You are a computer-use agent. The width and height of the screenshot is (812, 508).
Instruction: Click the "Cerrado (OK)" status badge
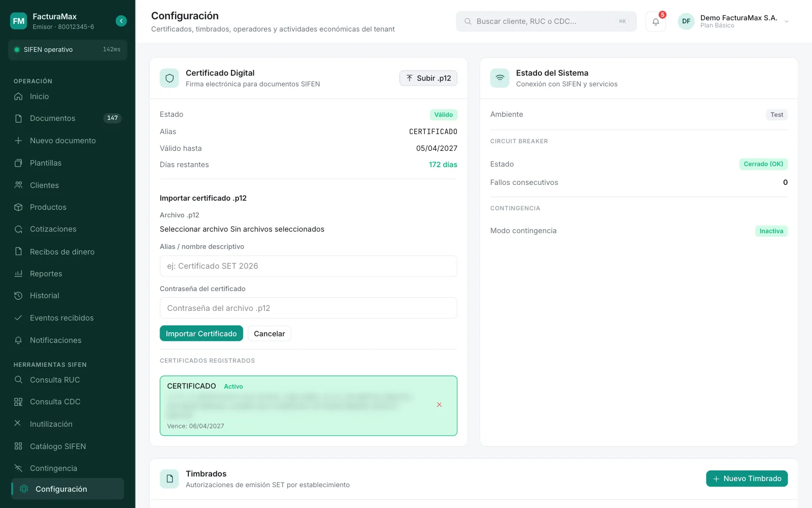click(x=763, y=164)
